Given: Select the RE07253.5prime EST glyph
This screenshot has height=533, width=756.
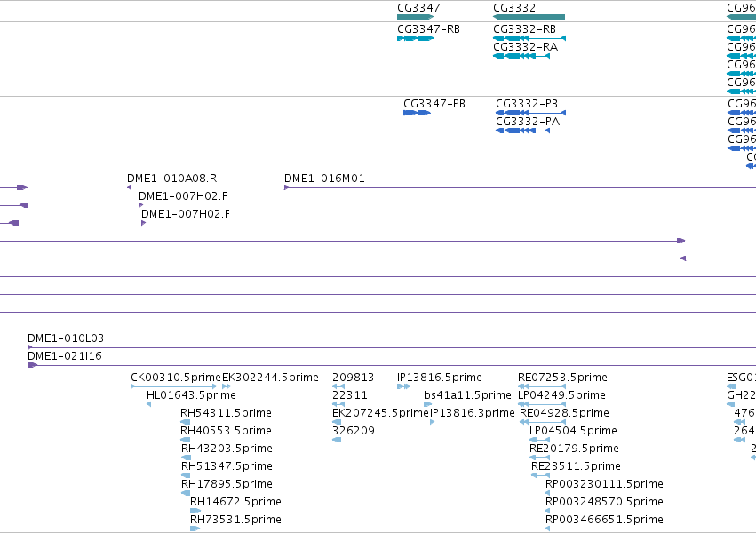Looking at the screenshot, I should click(542, 386).
